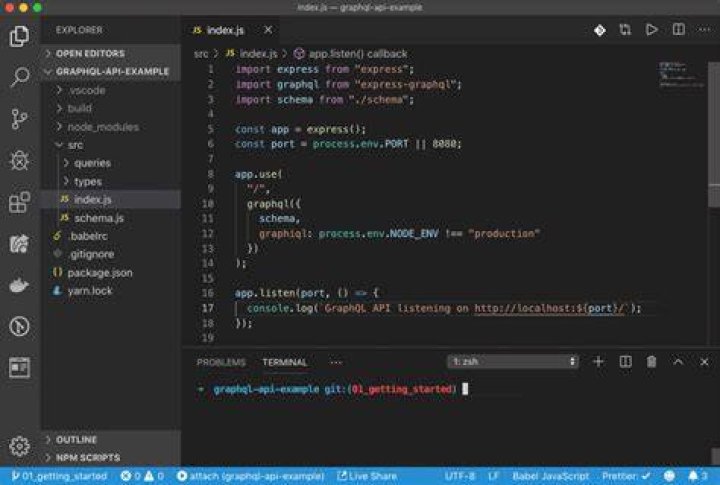Click the LF line ending indicator
The width and height of the screenshot is (720, 485).
(493, 476)
